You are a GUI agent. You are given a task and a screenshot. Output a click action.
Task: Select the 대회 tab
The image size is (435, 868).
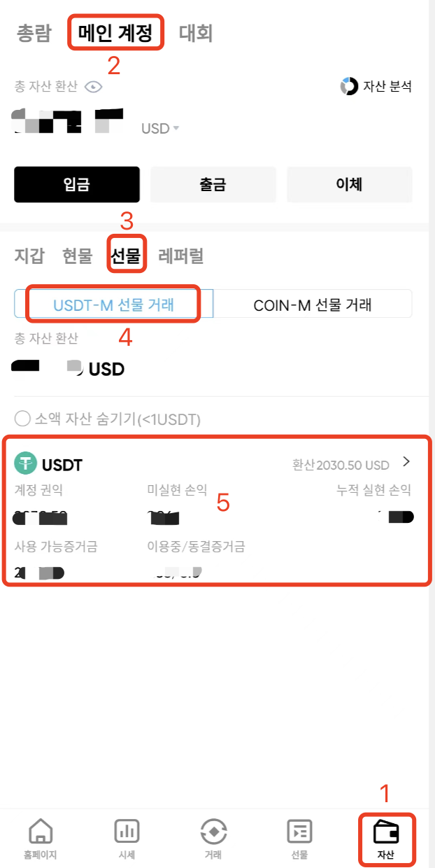click(196, 34)
